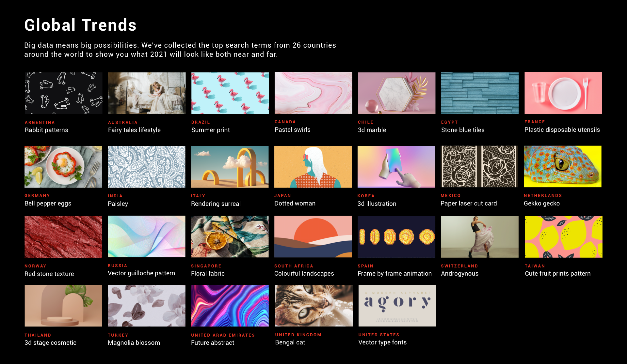627x364 pixels.
Task: Open the Italy Rendering surreal preview
Action: click(x=230, y=166)
